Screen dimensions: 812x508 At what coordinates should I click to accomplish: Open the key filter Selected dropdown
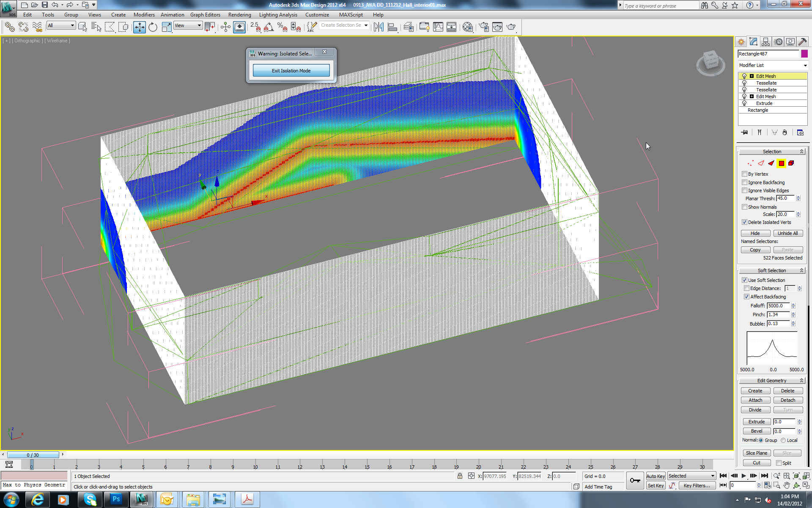(x=691, y=476)
